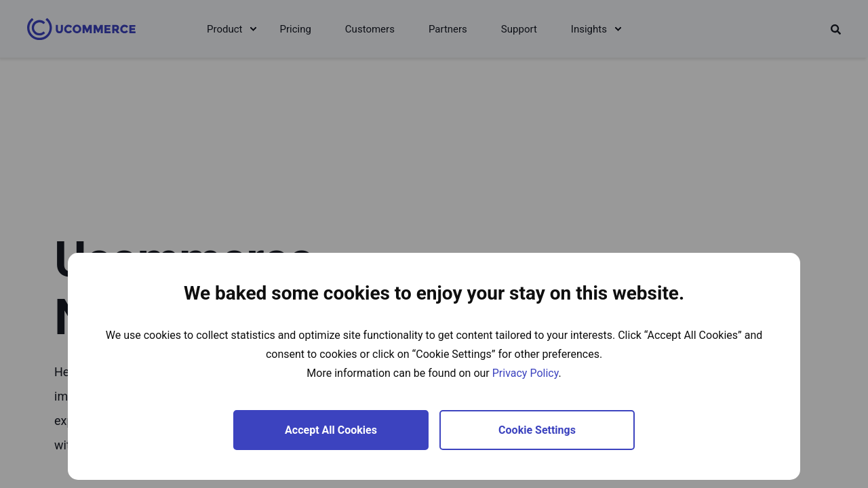Viewport: 868px width, 488px height.
Task: Click the cookie description paragraph
Action: point(434,344)
